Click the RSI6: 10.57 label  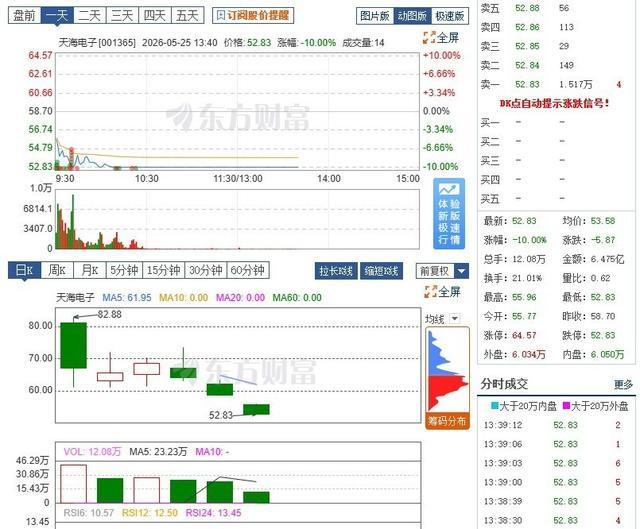(89, 513)
